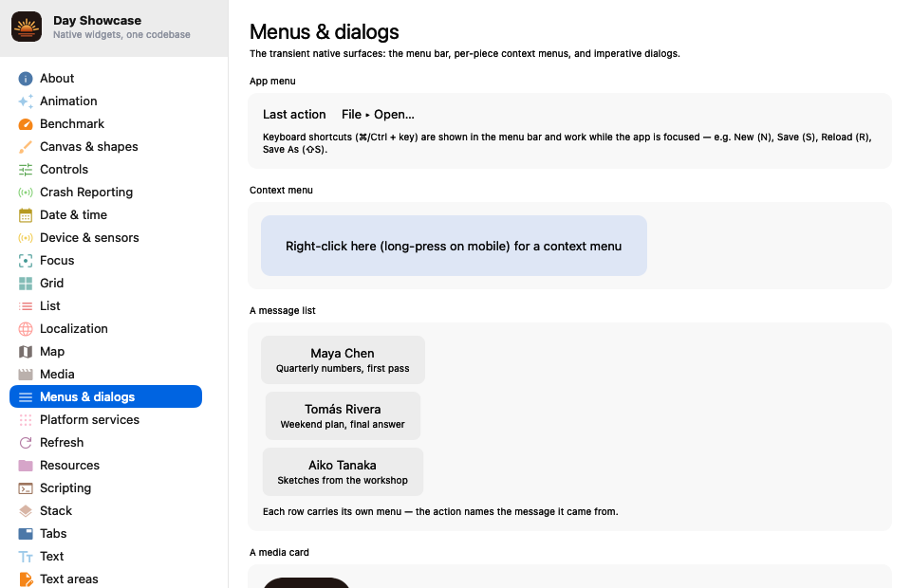This screenshot has width=911, height=588.
Task: Click the Text typography icon
Action: [x=26, y=557]
